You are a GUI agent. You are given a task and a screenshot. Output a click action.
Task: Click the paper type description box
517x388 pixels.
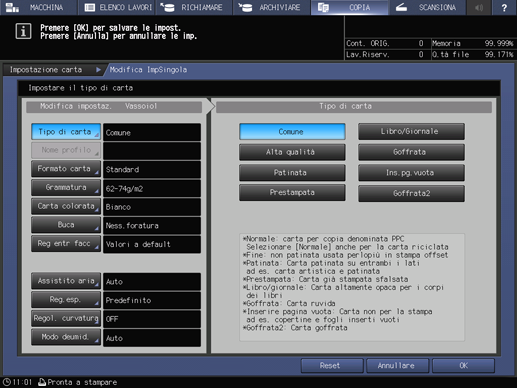352,287
